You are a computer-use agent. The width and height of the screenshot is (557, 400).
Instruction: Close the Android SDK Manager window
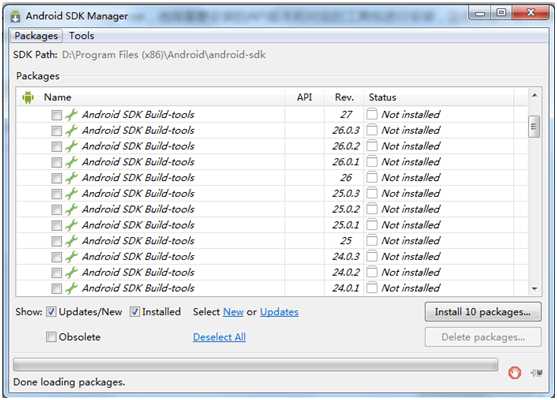point(531,13)
